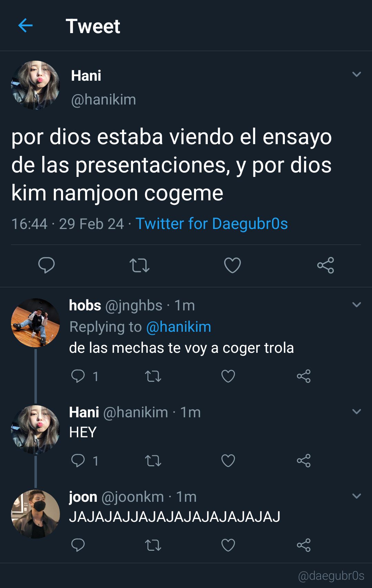The width and height of the screenshot is (372, 588).
Task: Open Hani's profile name in header
Action: [86, 76]
